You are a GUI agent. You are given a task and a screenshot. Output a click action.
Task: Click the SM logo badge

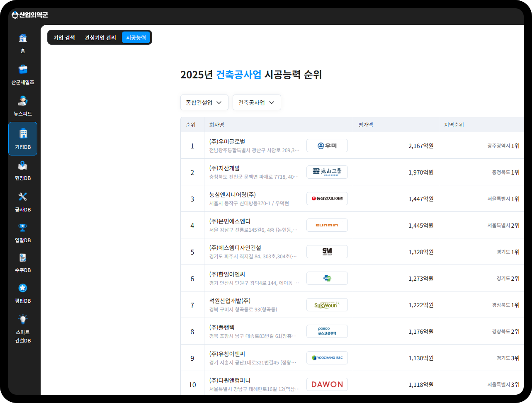pos(327,252)
